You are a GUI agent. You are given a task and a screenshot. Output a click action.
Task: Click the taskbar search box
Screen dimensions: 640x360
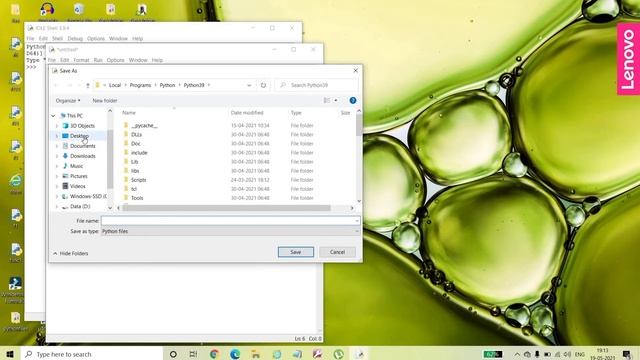(92, 354)
